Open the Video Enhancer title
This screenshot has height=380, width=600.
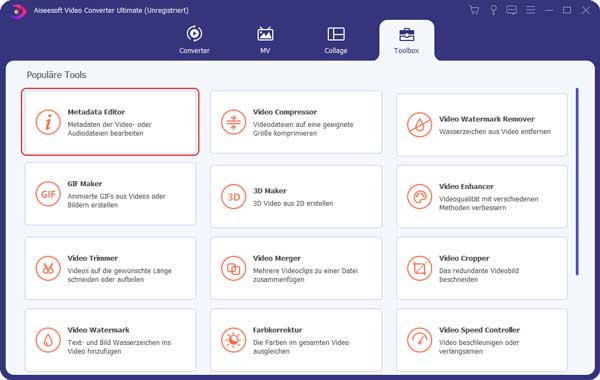click(x=466, y=186)
